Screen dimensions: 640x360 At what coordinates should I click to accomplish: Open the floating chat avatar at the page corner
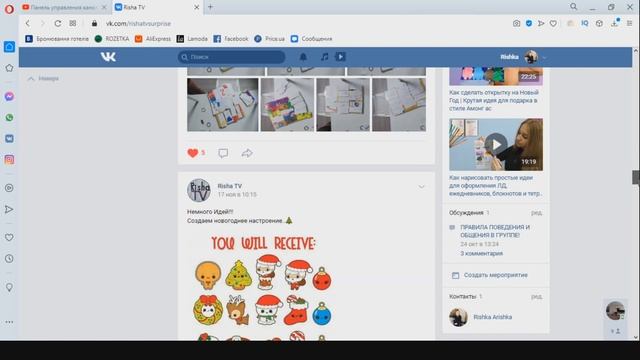(615, 311)
